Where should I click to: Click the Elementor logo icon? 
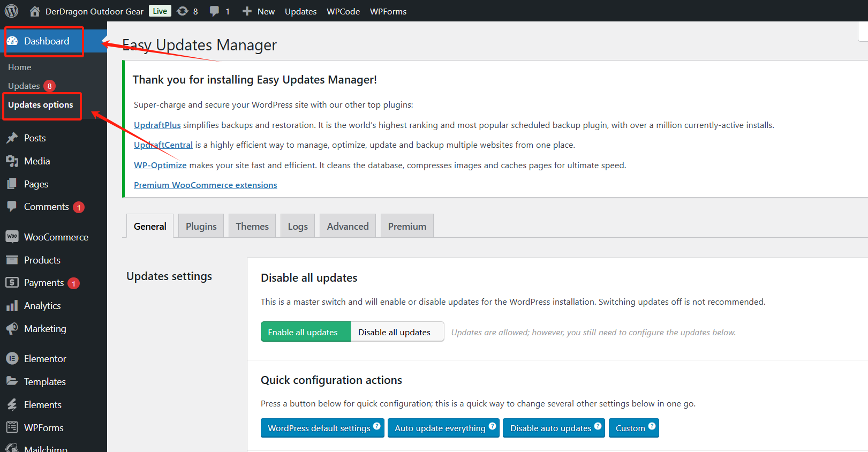point(12,358)
